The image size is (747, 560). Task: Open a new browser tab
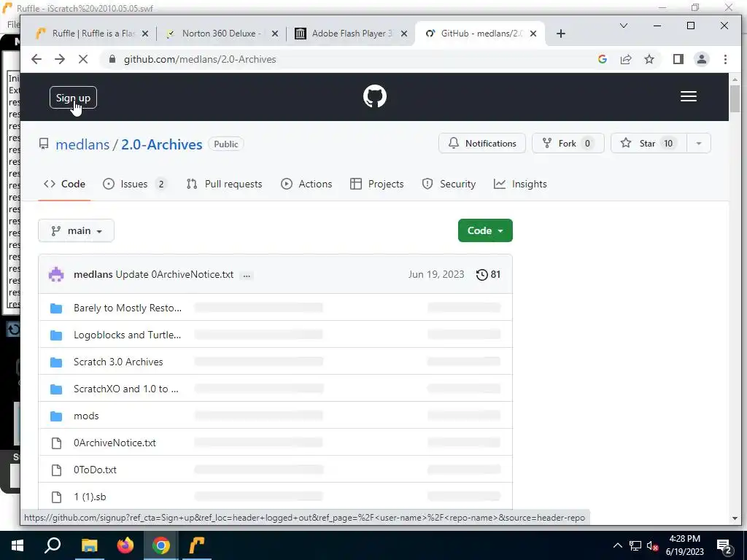[561, 34]
